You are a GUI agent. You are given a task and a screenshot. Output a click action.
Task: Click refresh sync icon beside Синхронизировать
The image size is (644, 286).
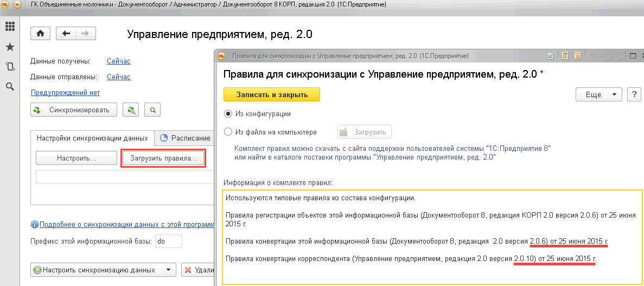coord(131,110)
